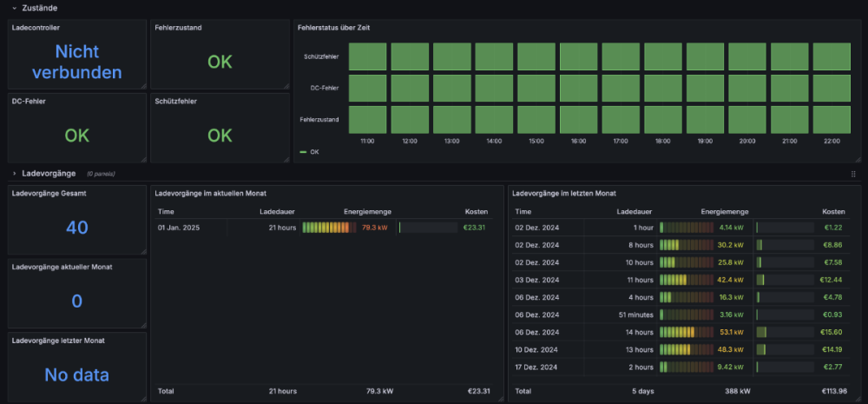The height and width of the screenshot is (404, 868).
Task: Select DC-Fehler status cell at 16:00
Action: pos(578,88)
